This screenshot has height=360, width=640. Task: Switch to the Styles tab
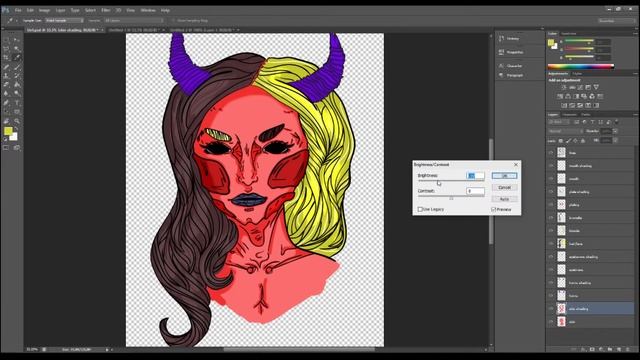point(577,73)
